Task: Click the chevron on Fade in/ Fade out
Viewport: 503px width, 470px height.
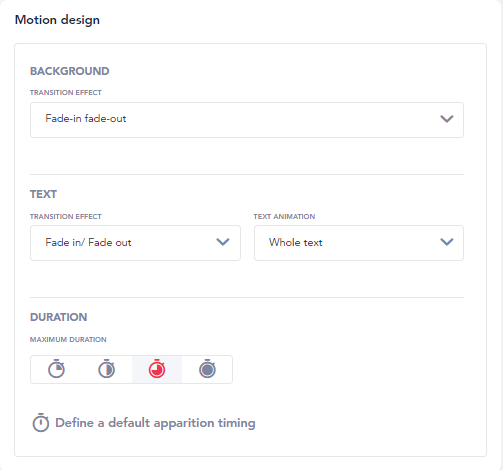Action: (x=223, y=242)
